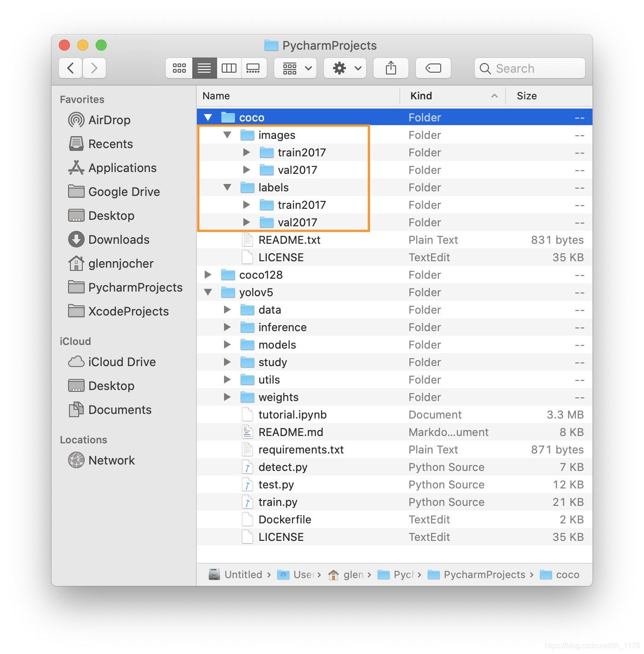Switch to column view

pos(229,68)
